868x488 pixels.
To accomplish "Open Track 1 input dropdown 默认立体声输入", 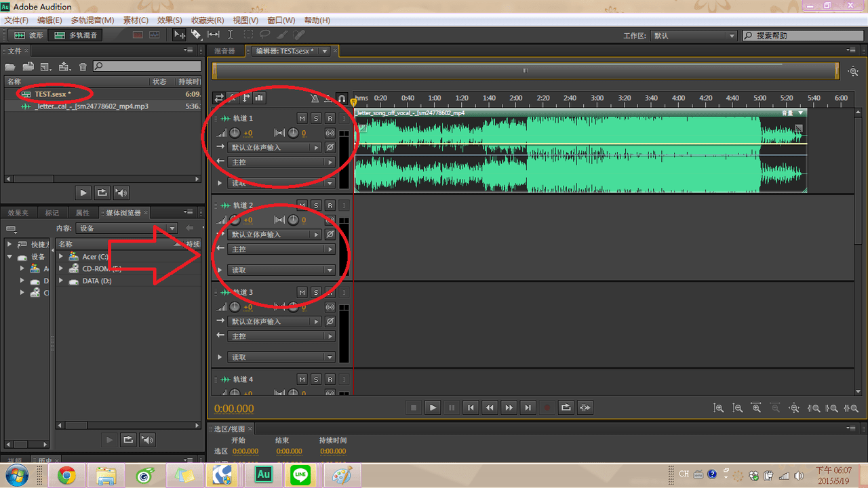I will point(274,147).
